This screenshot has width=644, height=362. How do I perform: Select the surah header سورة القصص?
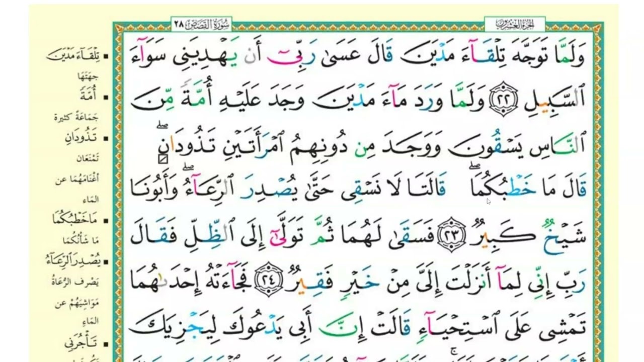201,23
